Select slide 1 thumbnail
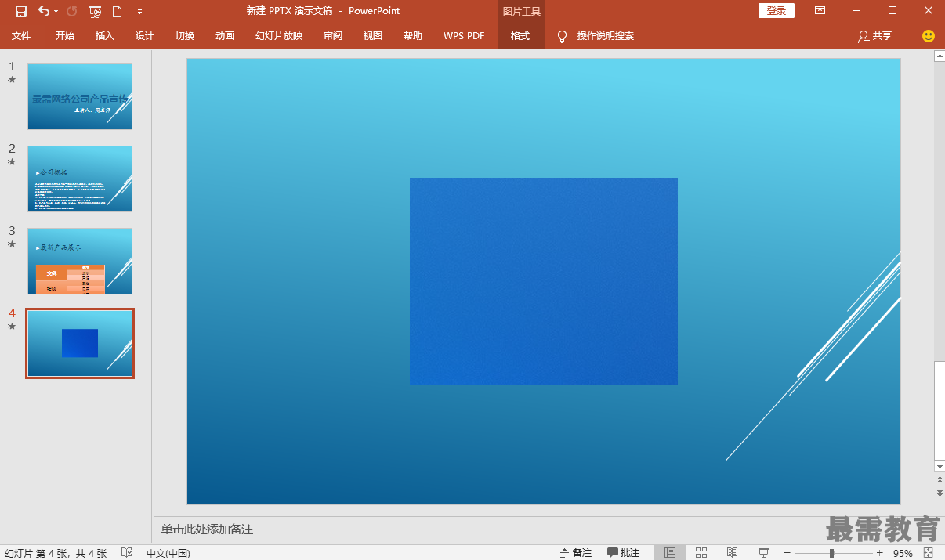945x560 pixels. pyautogui.click(x=80, y=96)
